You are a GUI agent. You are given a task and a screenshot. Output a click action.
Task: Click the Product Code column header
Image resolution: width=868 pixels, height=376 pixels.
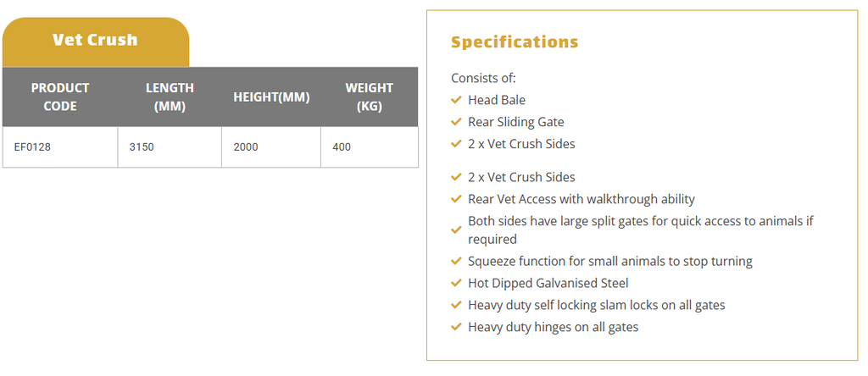point(60,97)
